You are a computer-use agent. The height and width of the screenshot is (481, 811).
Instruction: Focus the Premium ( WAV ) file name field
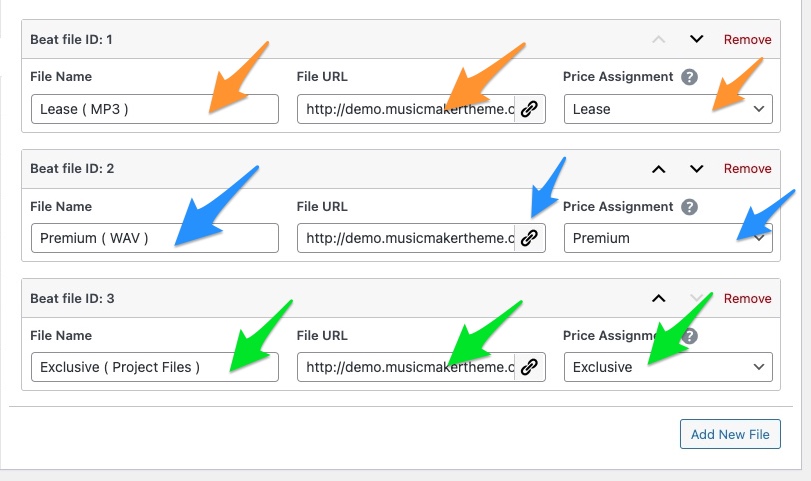[155, 238]
